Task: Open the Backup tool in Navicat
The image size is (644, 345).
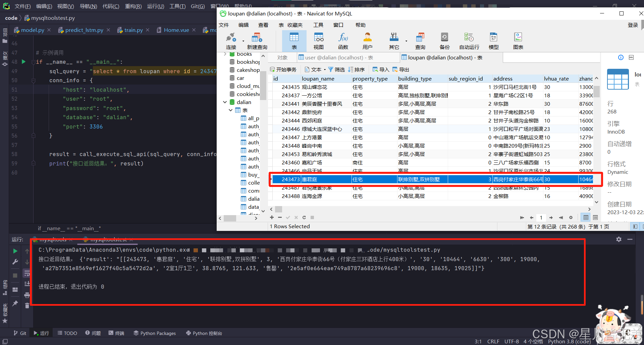Action: pos(444,41)
